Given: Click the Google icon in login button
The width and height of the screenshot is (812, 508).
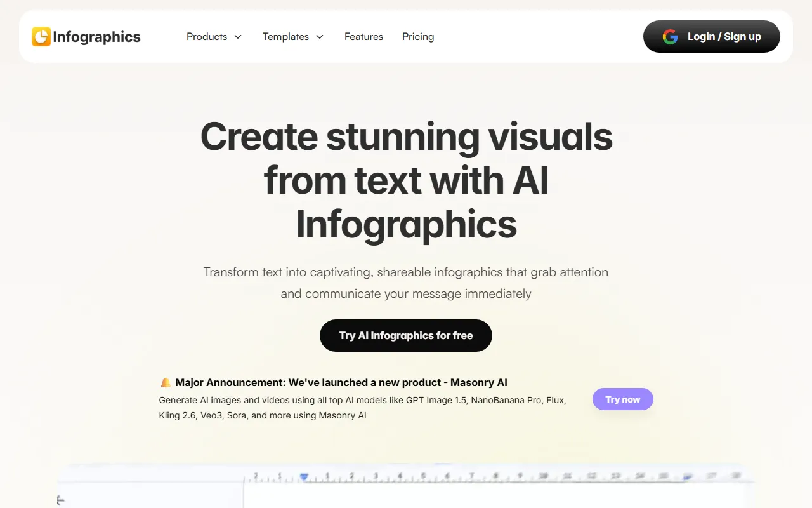Looking at the screenshot, I should coord(670,37).
